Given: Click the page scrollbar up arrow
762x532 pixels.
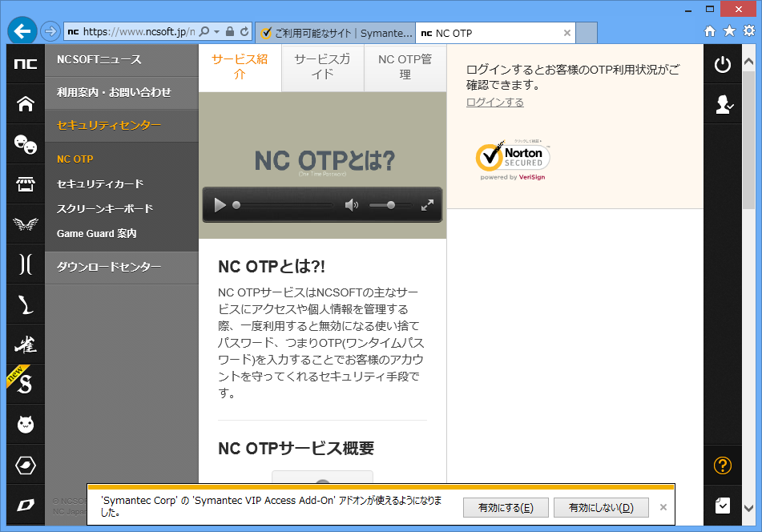Looking at the screenshot, I should (x=749, y=62).
